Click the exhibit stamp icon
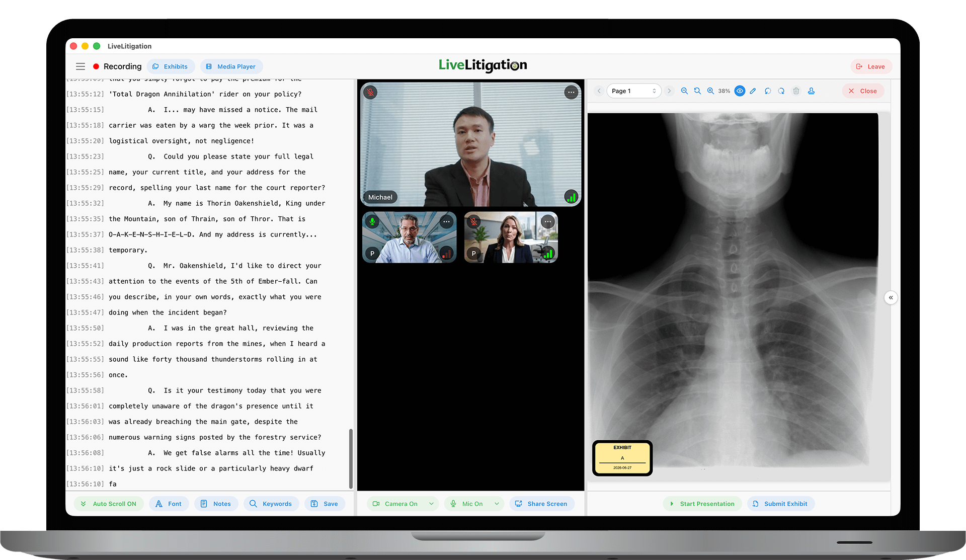Image resolution: width=966 pixels, height=560 pixels. 811,91
